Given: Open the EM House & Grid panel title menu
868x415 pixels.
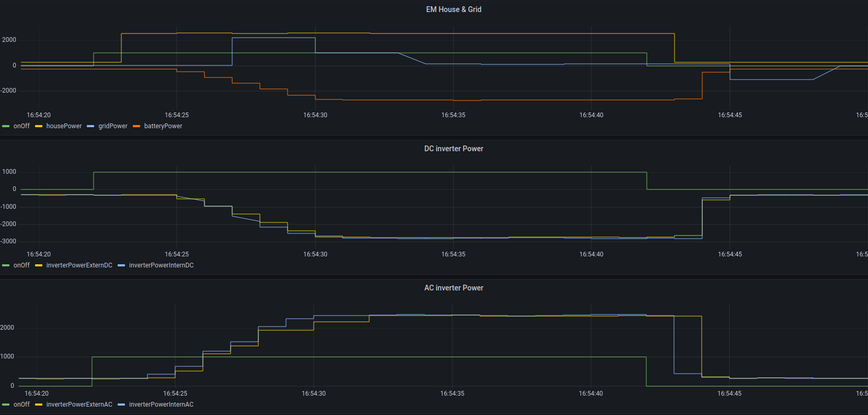Looking at the screenshot, I should point(453,9).
